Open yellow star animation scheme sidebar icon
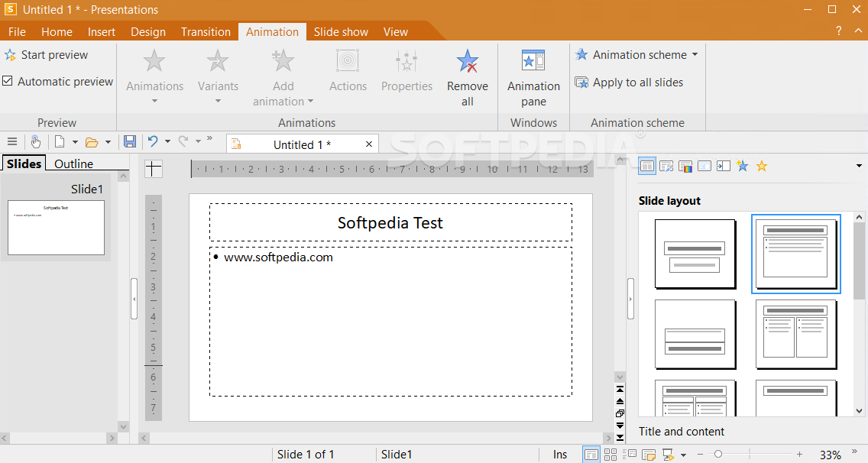 (x=762, y=166)
